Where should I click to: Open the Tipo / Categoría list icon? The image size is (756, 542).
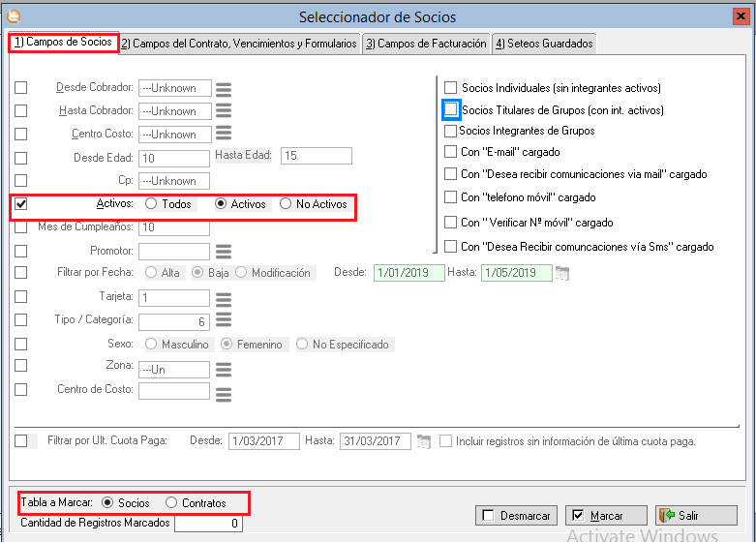(224, 321)
